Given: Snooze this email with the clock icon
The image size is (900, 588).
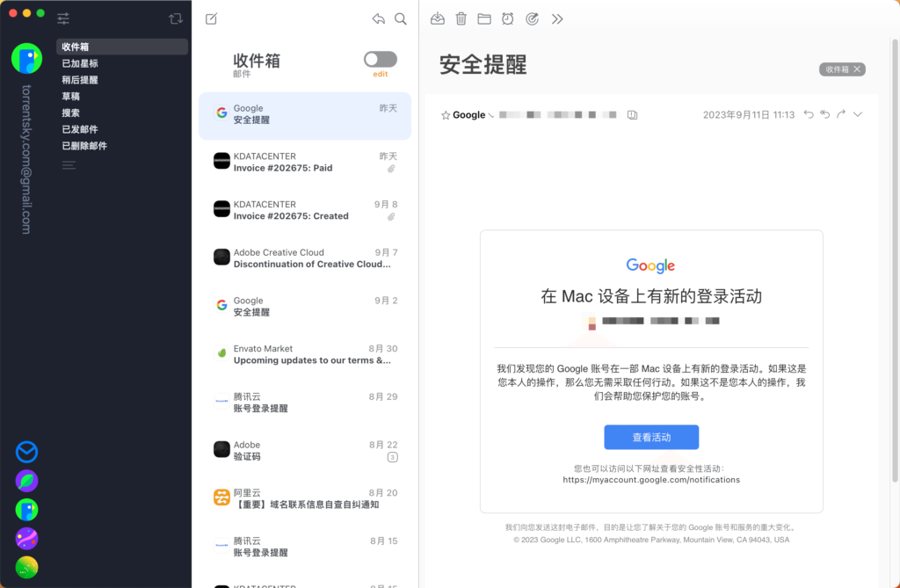Looking at the screenshot, I should pyautogui.click(x=508, y=18).
